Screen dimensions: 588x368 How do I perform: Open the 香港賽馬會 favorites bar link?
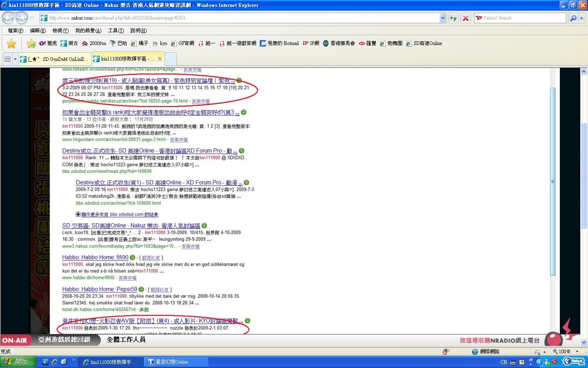click(339, 43)
